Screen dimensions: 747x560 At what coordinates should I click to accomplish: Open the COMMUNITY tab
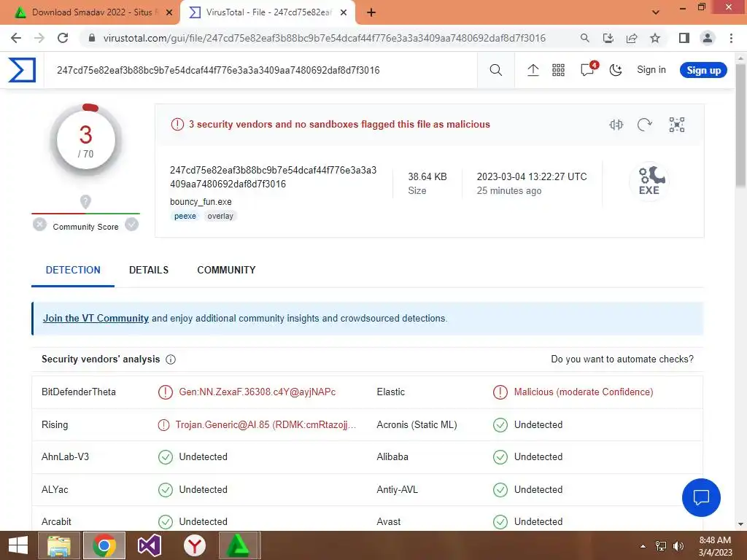226,270
